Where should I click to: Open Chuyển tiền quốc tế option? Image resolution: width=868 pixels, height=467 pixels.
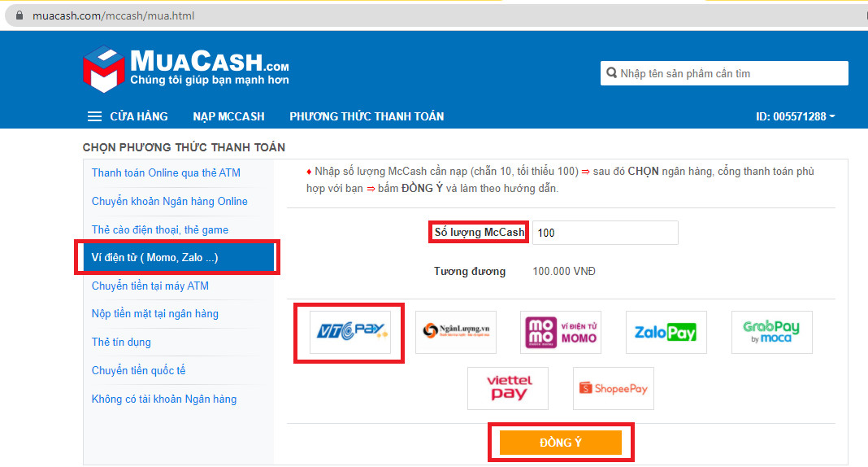[x=138, y=370]
